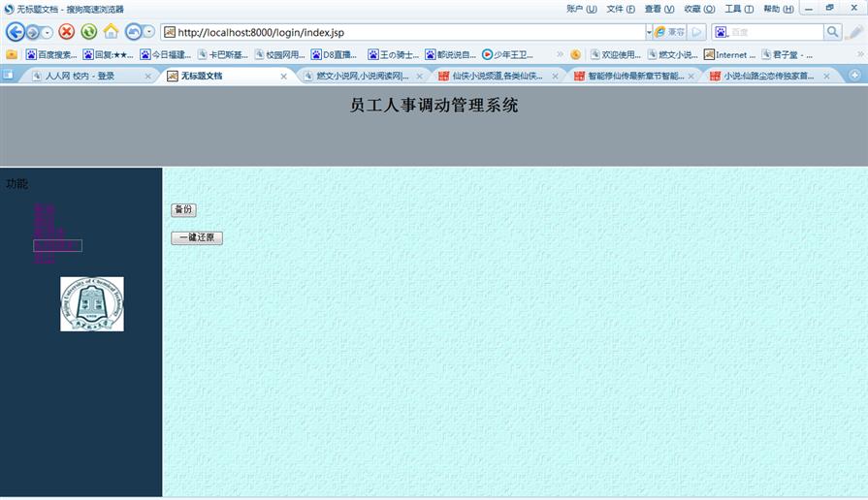The width and height of the screenshot is (868, 500).
Task: Open the 卡巴斯基 bookmark
Action: [222, 54]
